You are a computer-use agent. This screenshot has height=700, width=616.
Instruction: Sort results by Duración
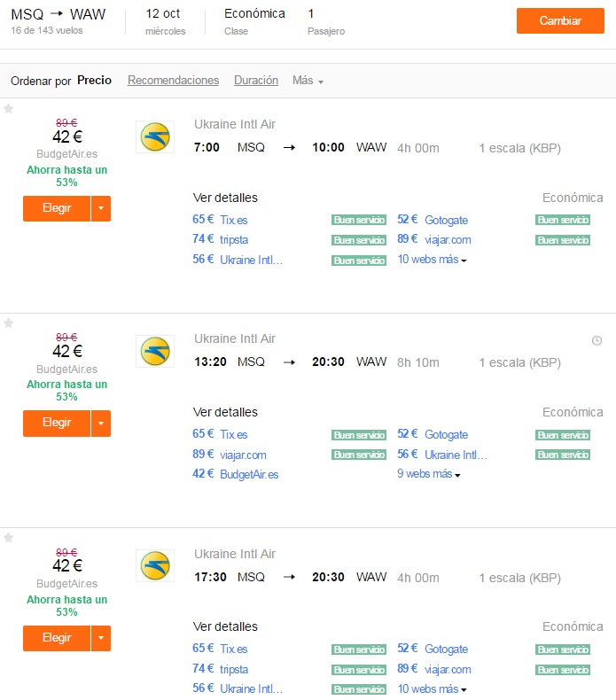click(x=256, y=81)
